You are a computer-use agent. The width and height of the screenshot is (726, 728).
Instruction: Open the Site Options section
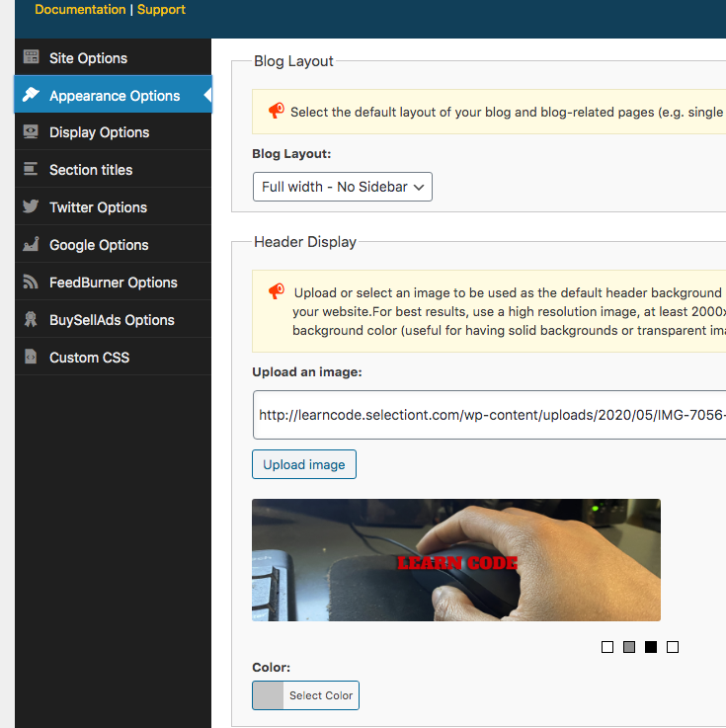113,57
